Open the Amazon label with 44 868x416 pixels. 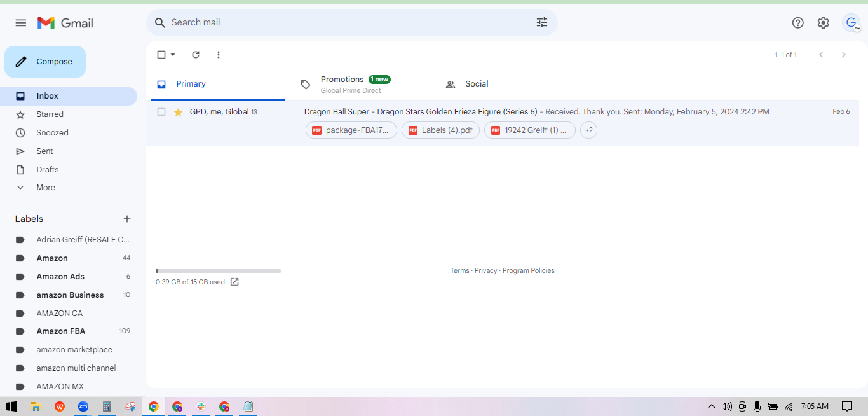[x=69, y=258]
